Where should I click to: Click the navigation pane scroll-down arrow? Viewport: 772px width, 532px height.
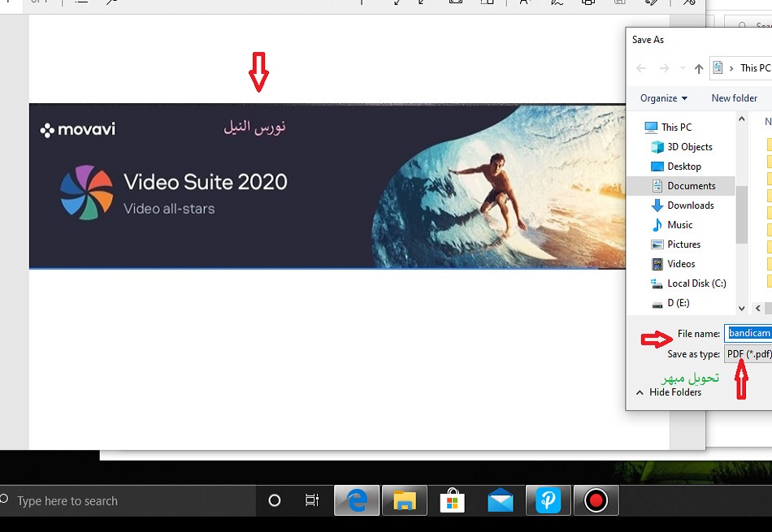tap(741, 309)
